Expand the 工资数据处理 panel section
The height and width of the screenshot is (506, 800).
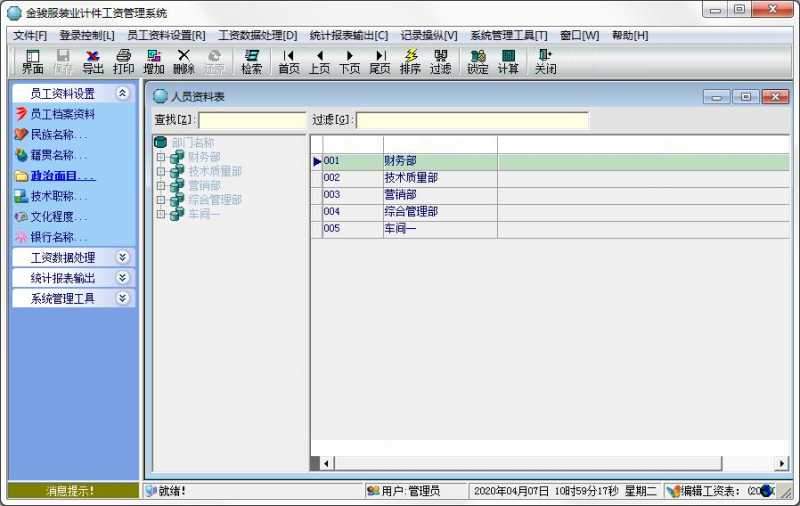[x=122, y=257]
